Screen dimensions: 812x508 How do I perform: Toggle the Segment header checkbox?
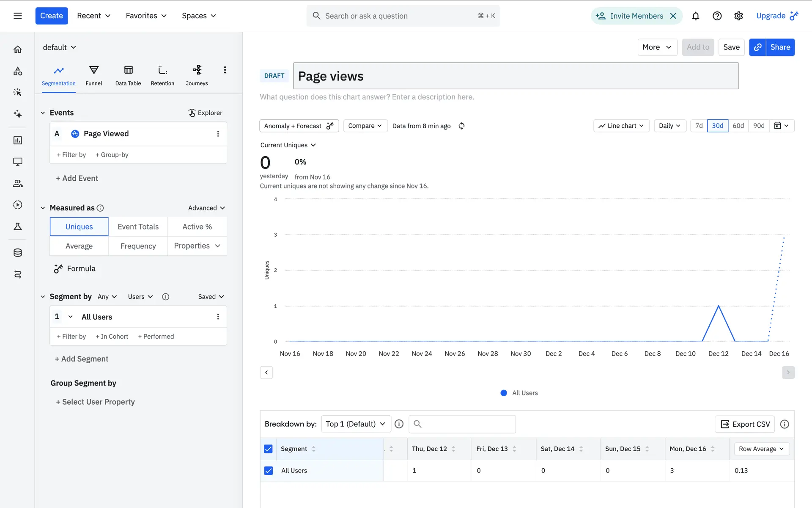[x=268, y=449]
